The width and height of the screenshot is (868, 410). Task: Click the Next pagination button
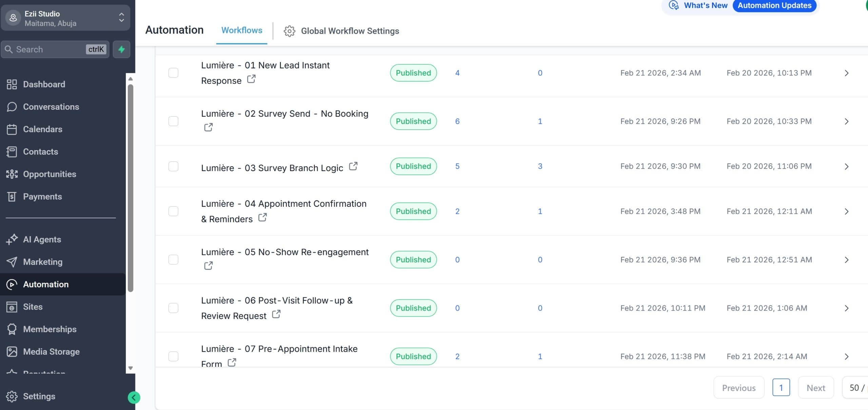click(815, 387)
